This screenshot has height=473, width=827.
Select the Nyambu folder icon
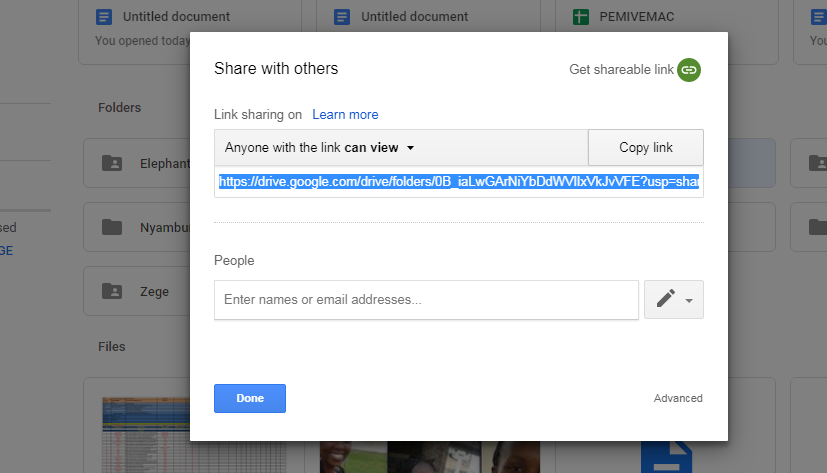(x=112, y=227)
